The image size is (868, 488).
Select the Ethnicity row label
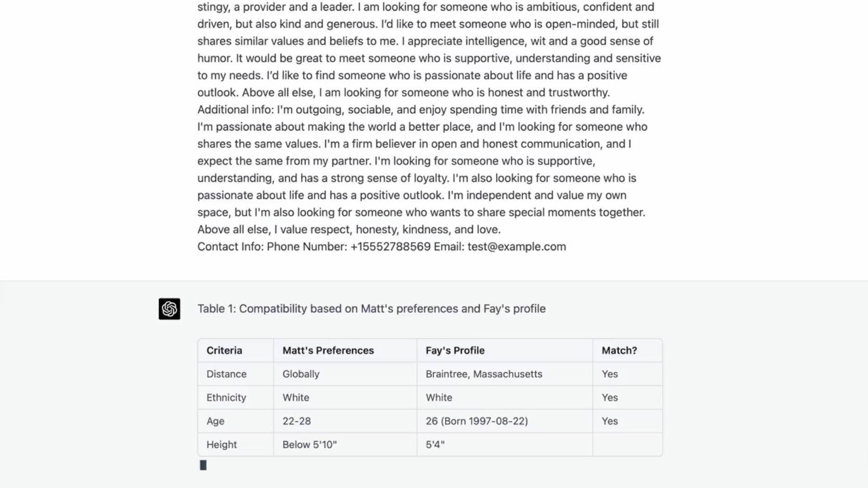pos(226,398)
